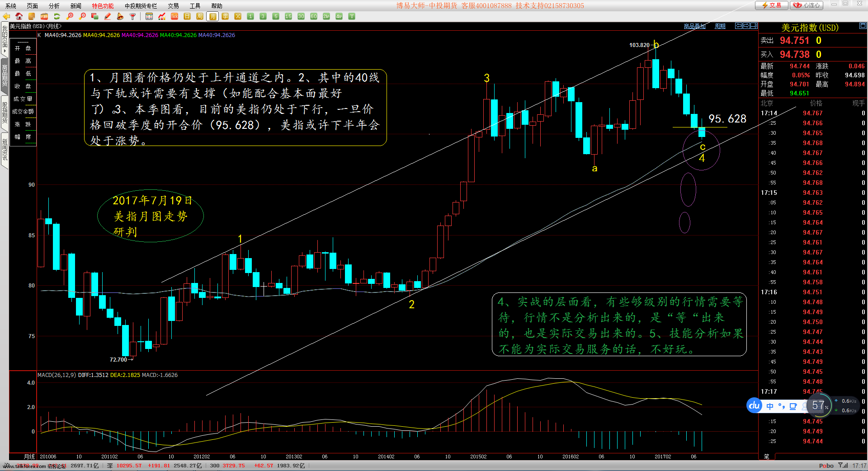Click the orange X period button
The width and height of the screenshot is (868, 471).
[238, 16]
